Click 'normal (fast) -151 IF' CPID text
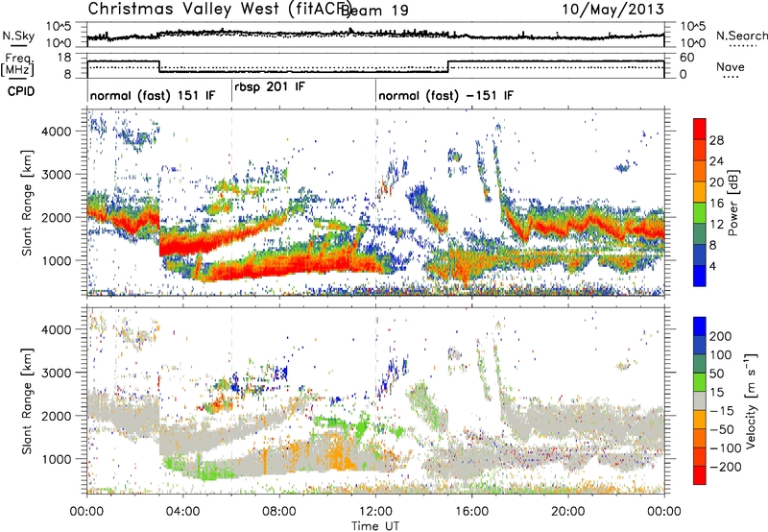Screen dimensions: 768x532 click(445, 95)
